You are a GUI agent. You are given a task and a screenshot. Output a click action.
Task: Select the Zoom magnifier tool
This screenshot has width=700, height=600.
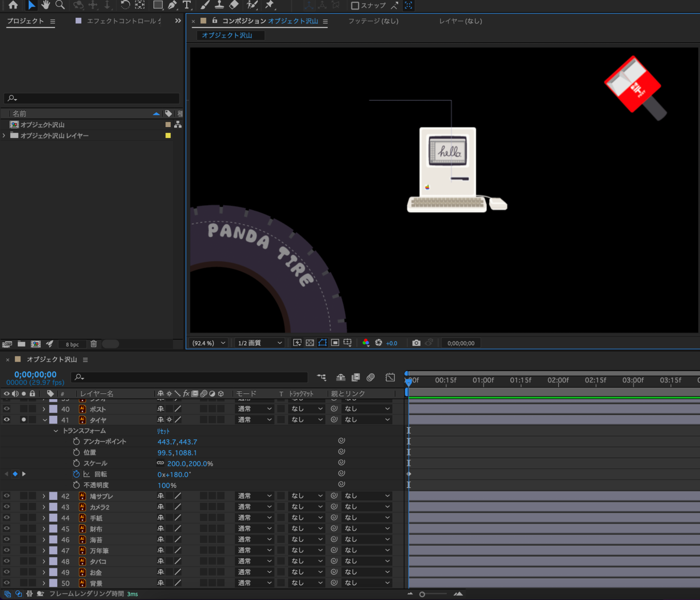point(60,5)
